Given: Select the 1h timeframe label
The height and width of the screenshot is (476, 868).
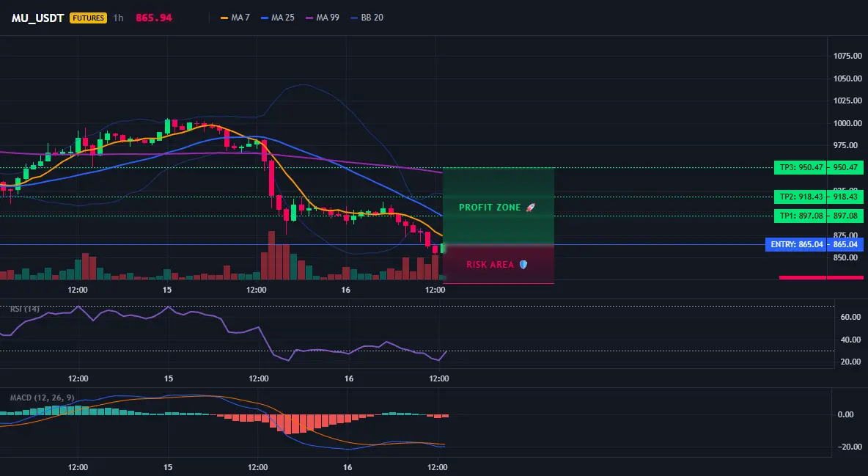Looking at the screenshot, I should (x=119, y=18).
